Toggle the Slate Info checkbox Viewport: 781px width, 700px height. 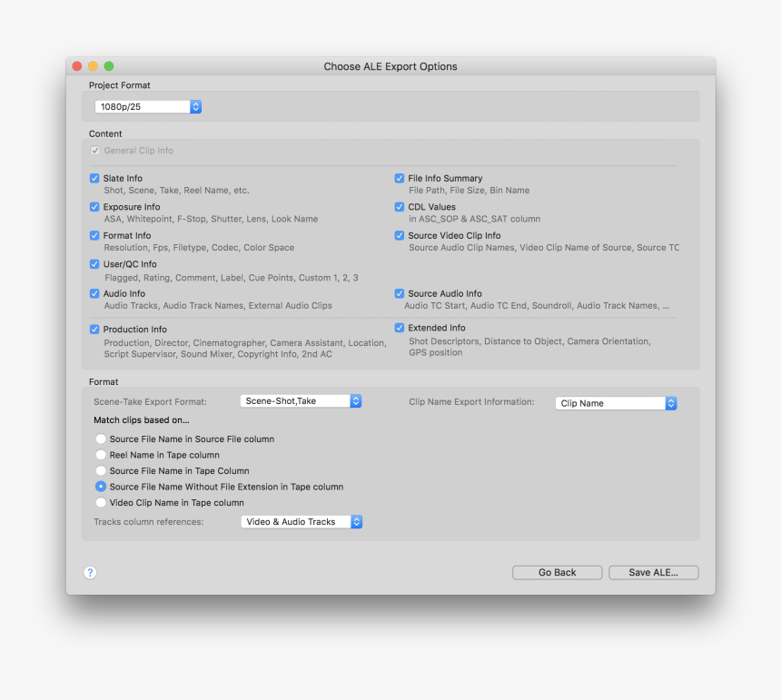pos(94,178)
